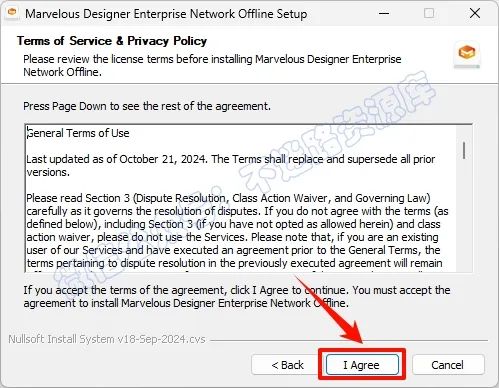Click the Nullsoft Install System version label
The image size is (499, 388).
click(x=107, y=339)
